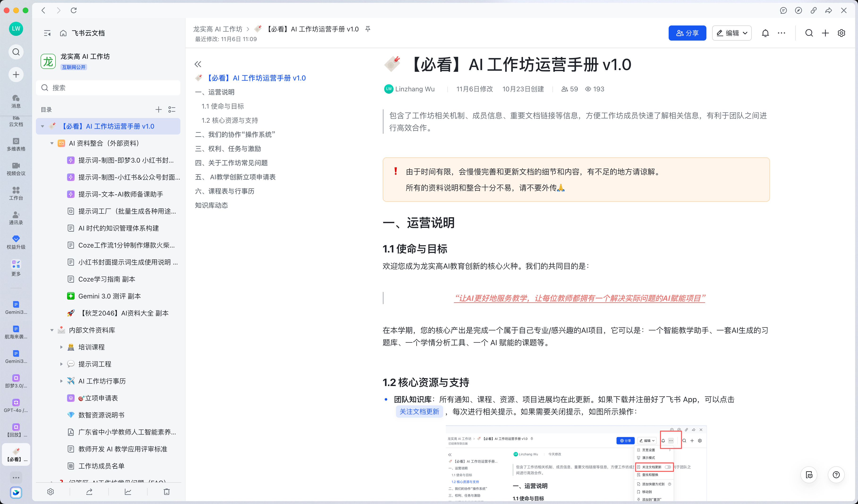The width and height of the screenshot is (858, 504).
Task: Expand the 培训课程 folder
Action: [61, 347]
